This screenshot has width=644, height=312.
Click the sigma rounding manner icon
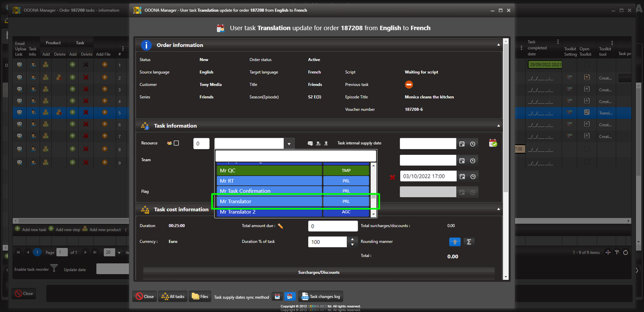469,242
